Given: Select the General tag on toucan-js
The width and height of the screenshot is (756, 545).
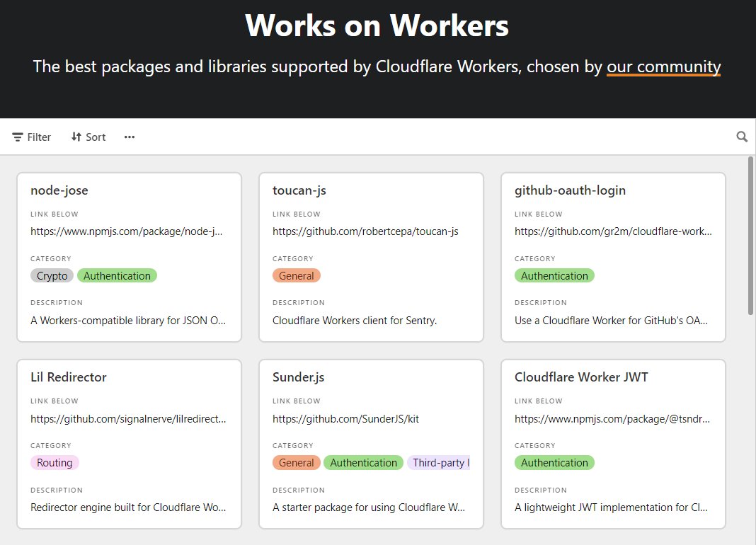Looking at the screenshot, I should click(297, 275).
